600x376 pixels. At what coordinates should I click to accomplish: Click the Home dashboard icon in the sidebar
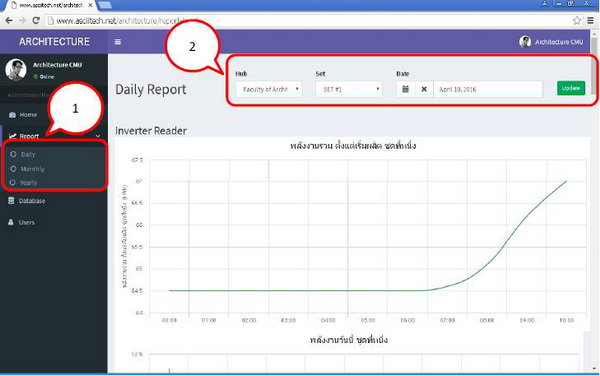pos(13,115)
